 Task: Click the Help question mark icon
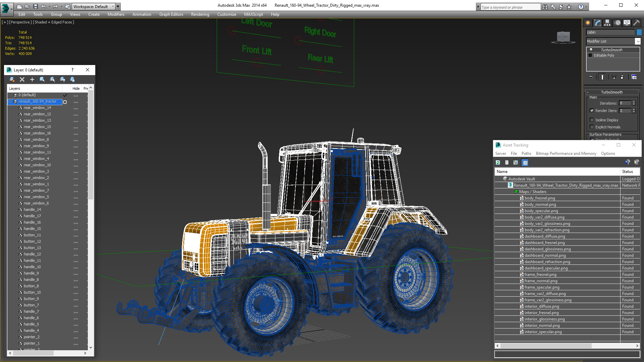[581, 7]
